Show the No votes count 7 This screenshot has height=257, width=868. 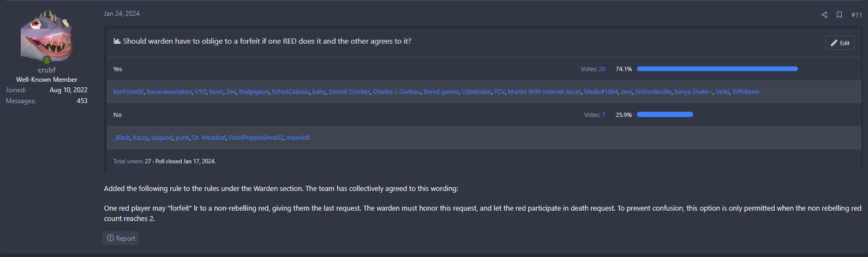coord(603,115)
